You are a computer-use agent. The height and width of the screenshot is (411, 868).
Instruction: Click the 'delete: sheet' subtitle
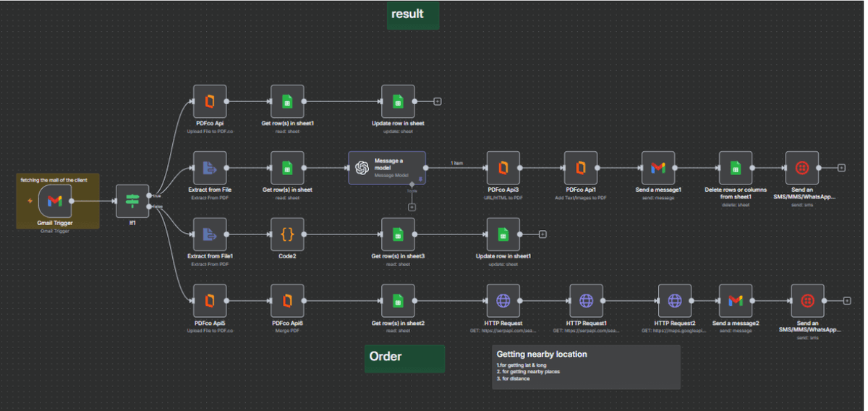coord(735,204)
